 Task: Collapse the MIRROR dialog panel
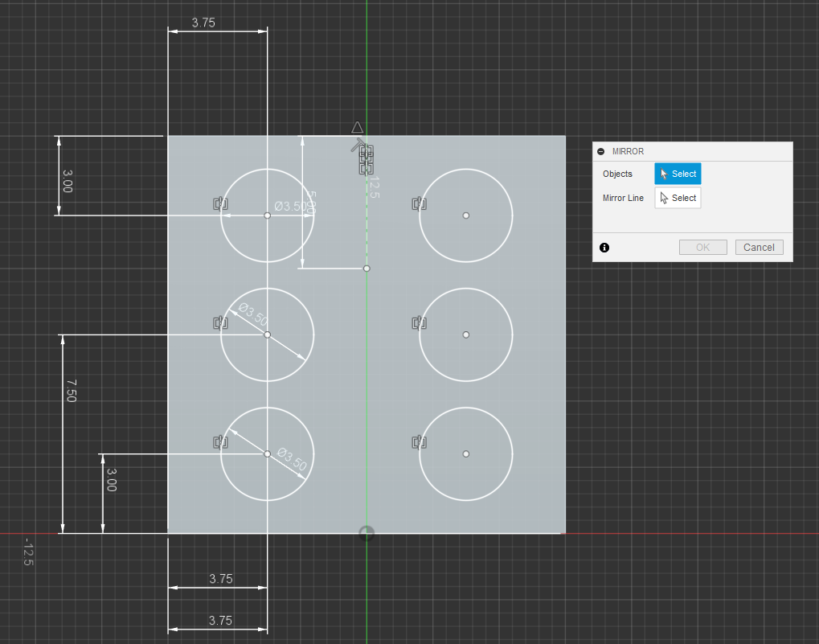tap(601, 151)
